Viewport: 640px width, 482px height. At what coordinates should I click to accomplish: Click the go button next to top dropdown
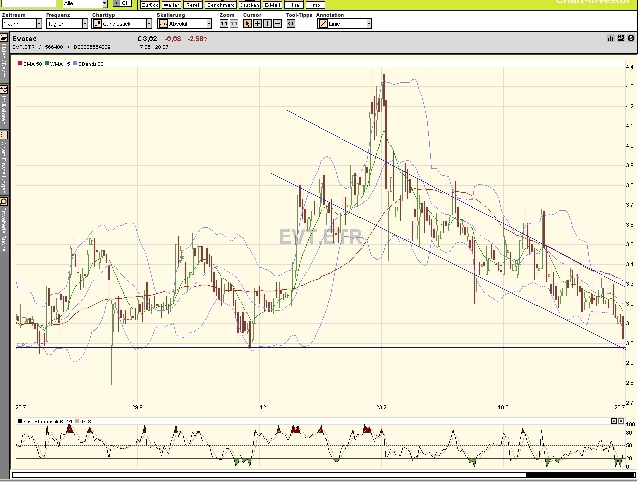(122, 3)
